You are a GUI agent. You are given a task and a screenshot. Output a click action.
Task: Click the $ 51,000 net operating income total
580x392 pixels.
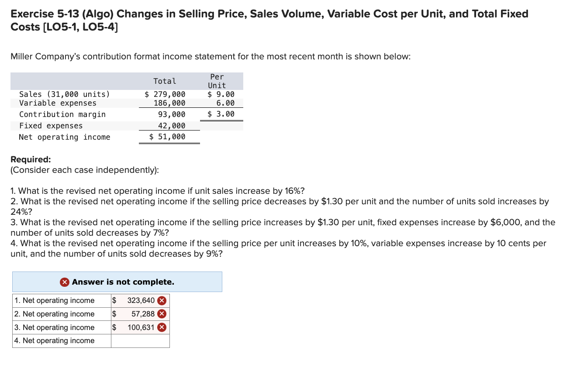[168, 137]
